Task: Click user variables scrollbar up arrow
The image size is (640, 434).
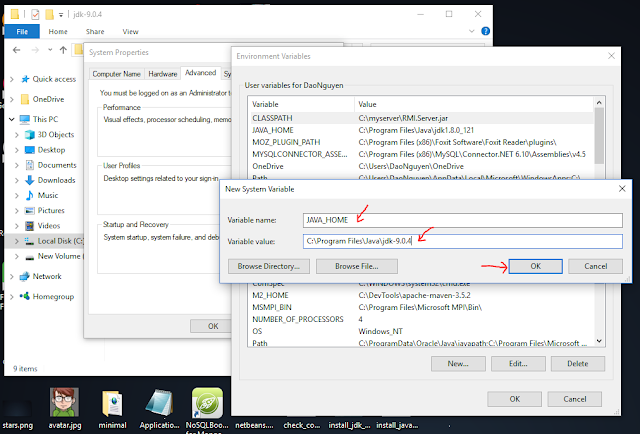Action: (599, 103)
